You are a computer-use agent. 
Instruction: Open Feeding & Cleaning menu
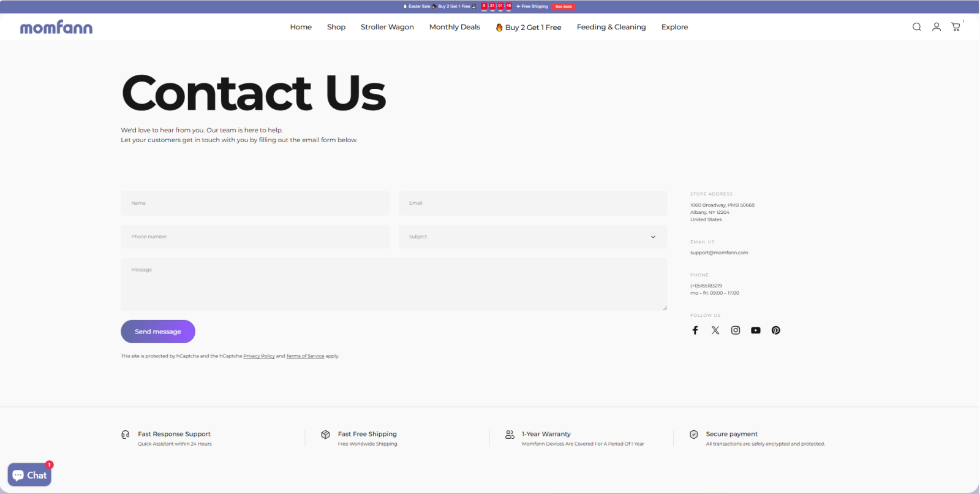tap(611, 27)
